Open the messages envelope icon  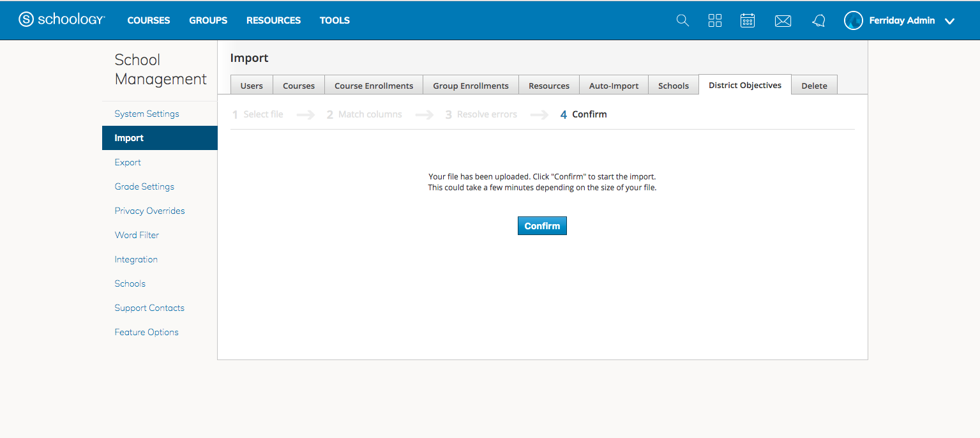tap(783, 21)
